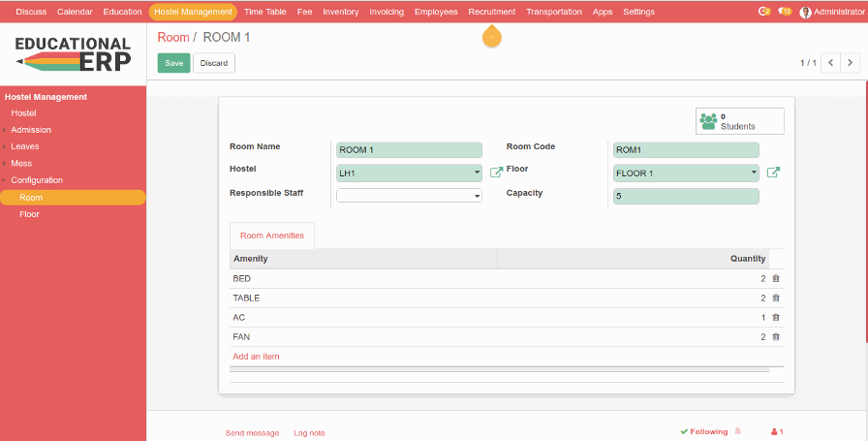Open the Time Table menu

pos(264,12)
